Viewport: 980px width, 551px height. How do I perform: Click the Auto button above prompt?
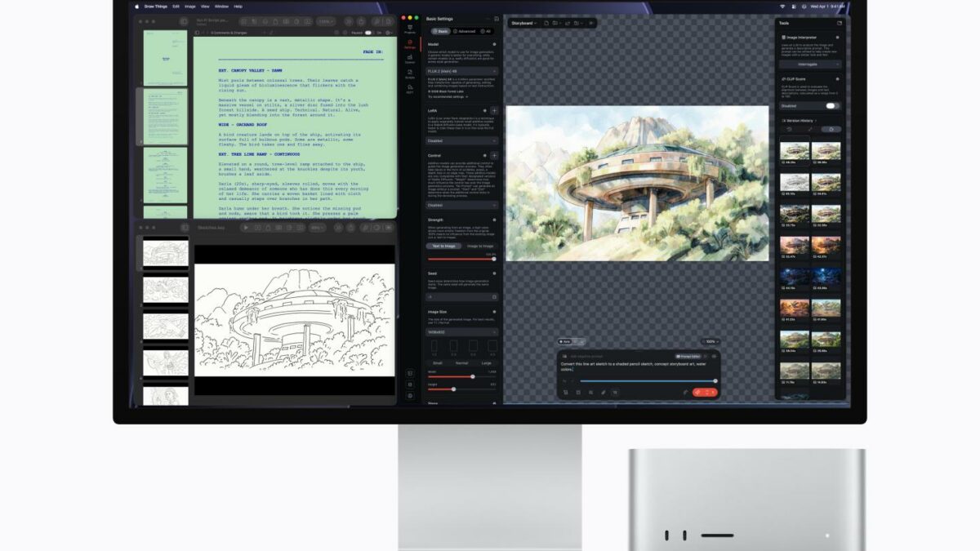(565, 341)
